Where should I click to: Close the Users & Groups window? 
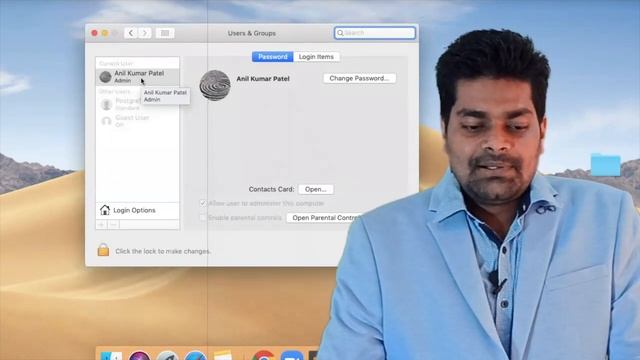click(94, 33)
